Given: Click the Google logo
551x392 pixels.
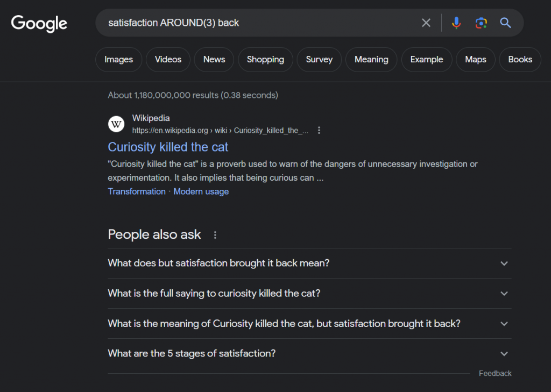Looking at the screenshot, I should click(39, 23).
